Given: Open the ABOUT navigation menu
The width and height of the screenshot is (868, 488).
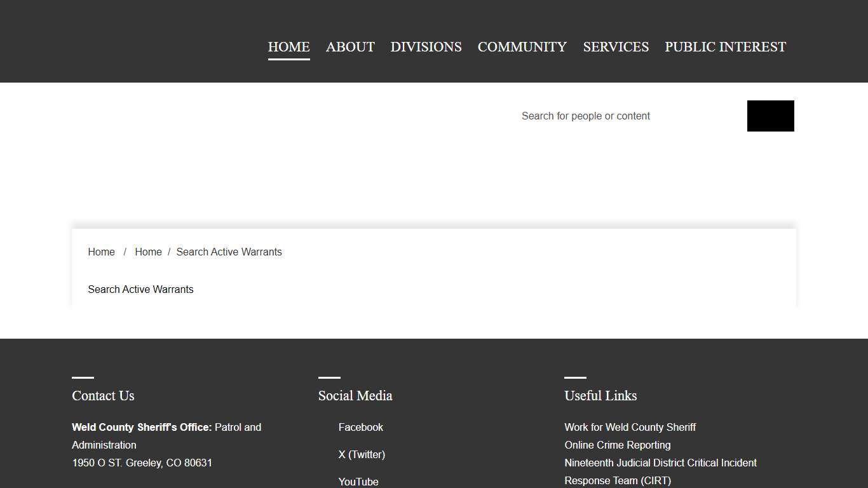Looking at the screenshot, I should [349, 46].
